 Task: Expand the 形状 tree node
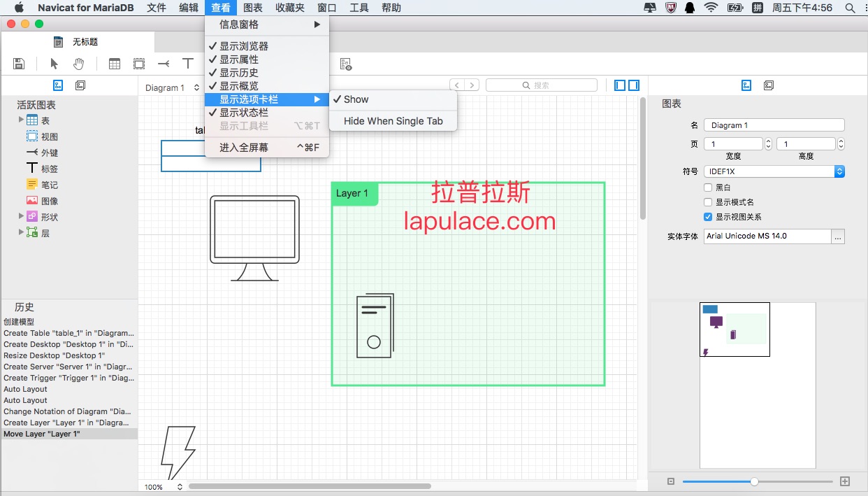[21, 216]
